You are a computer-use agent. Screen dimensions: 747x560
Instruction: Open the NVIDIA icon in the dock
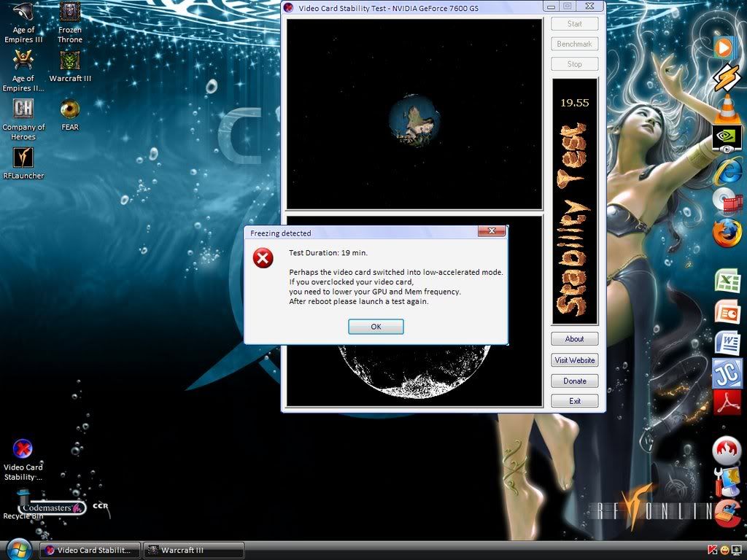click(x=727, y=139)
